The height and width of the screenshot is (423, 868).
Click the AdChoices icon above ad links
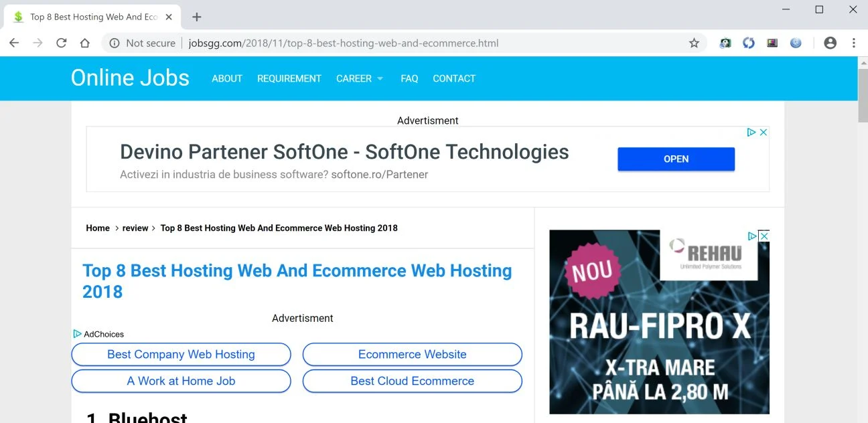(77, 334)
